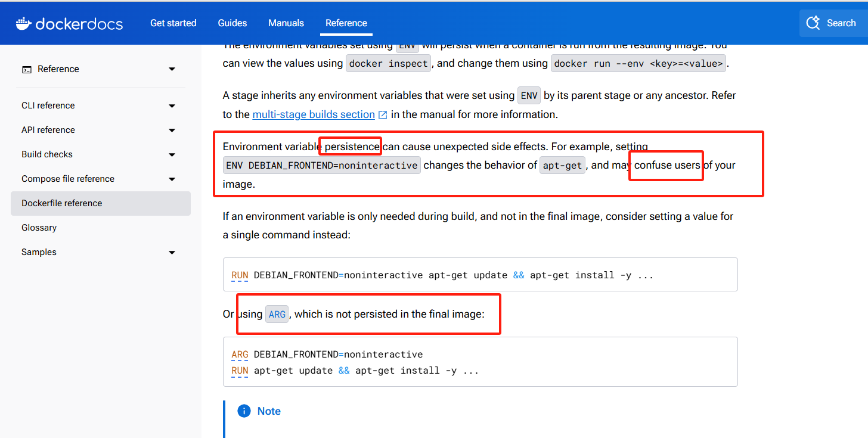Select the Reference tab in header

pyautogui.click(x=346, y=23)
